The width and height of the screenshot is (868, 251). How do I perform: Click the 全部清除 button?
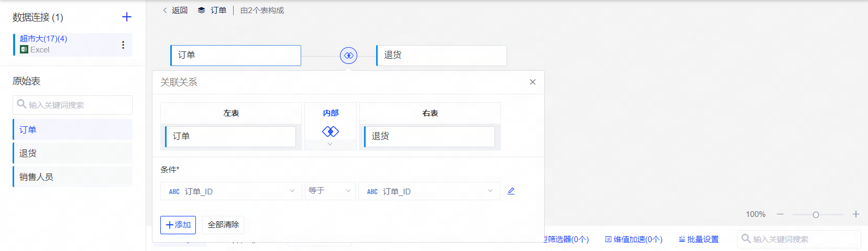pos(223,225)
